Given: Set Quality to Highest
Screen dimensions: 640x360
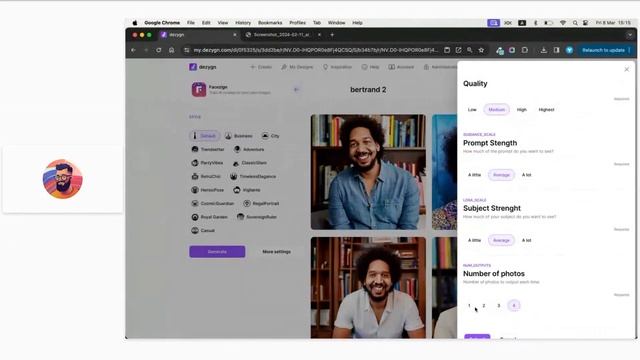Looking at the screenshot, I should tap(546, 109).
